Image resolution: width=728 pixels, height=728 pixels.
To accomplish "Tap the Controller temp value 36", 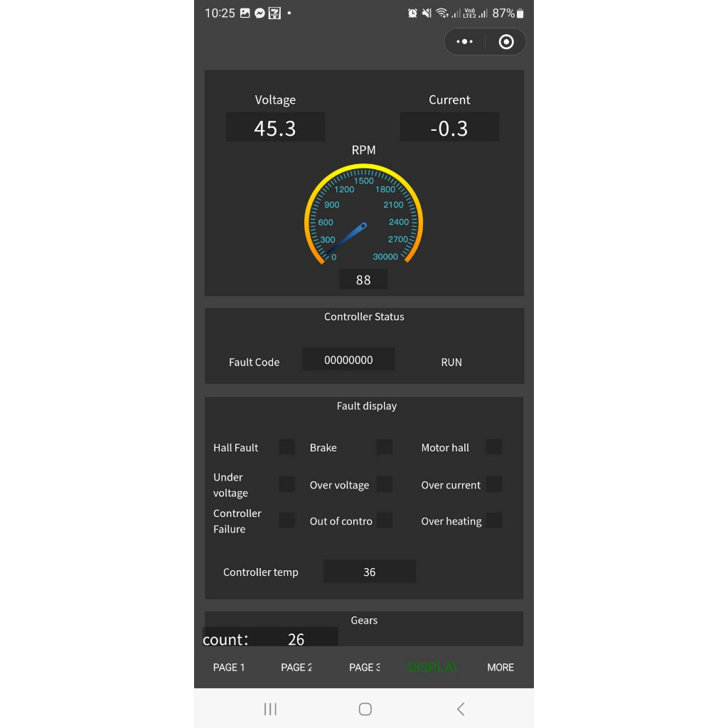I will 370,572.
